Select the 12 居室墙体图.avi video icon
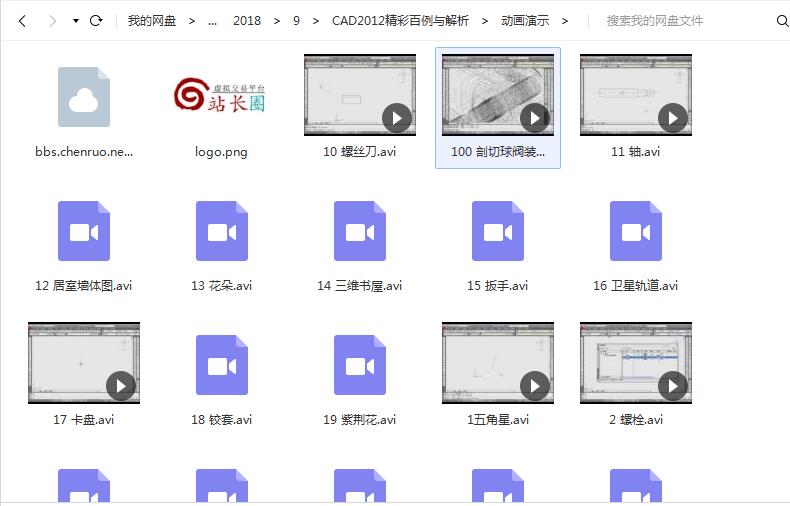This screenshot has width=790, height=506. click(x=84, y=231)
